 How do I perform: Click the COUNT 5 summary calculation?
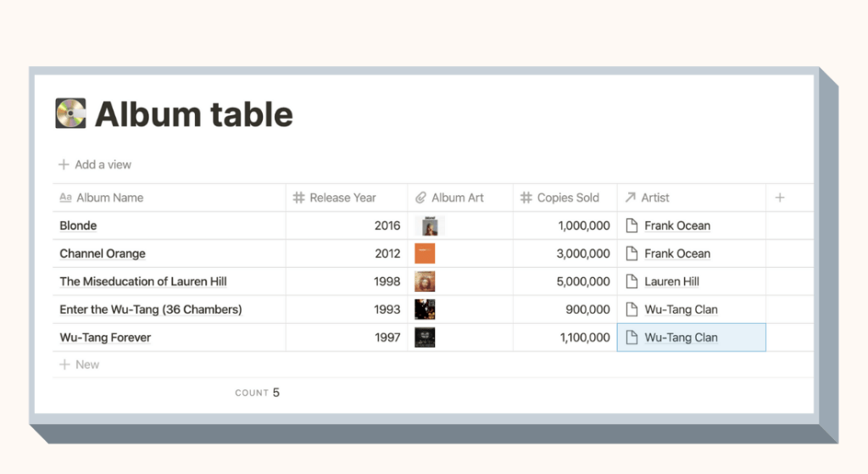click(x=258, y=393)
